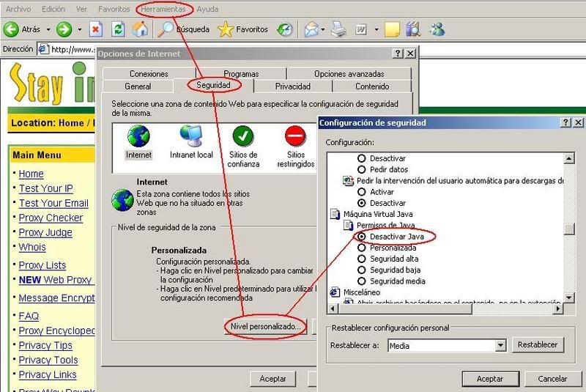586x392 pixels.
Task: Select Sitios de confianza zone icon
Action: coord(243,137)
